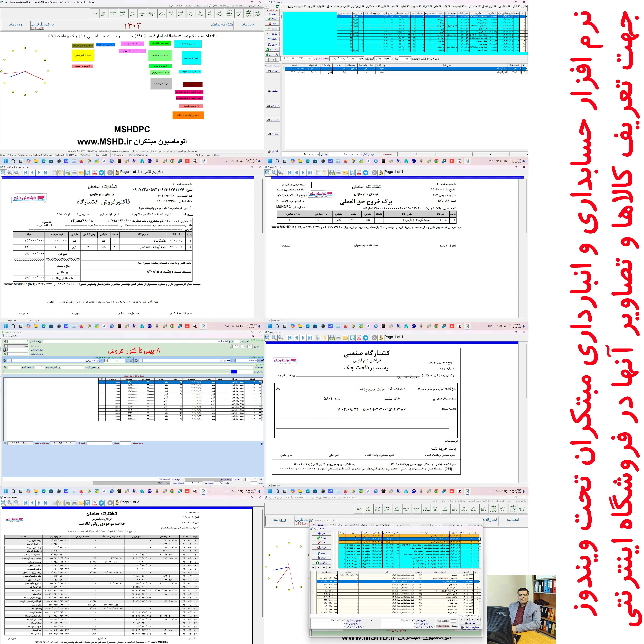Open the نوع پرداخت dropdown in invoice editor

click(x=6, y=346)
